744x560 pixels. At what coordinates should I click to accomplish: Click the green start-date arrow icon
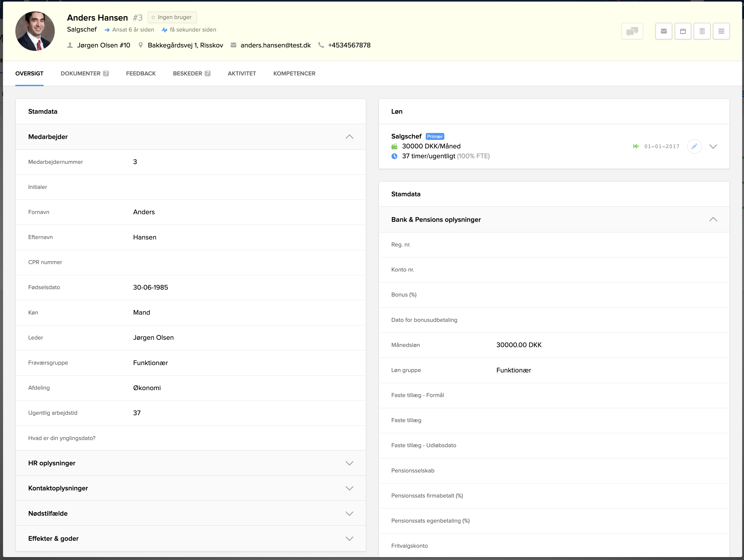pos(636,146)
